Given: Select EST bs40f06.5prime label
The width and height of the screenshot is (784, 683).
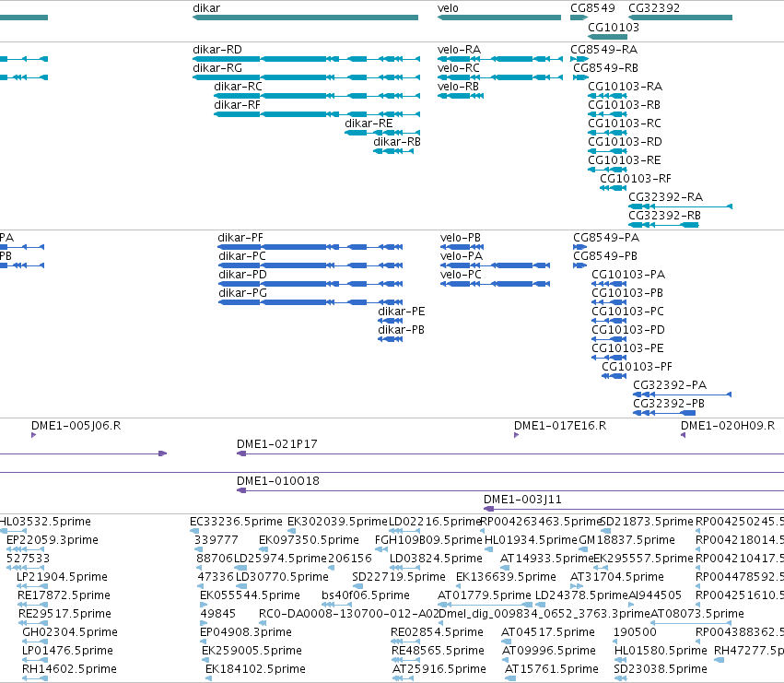Looking at the screenshot, I should tap(366, 596).
